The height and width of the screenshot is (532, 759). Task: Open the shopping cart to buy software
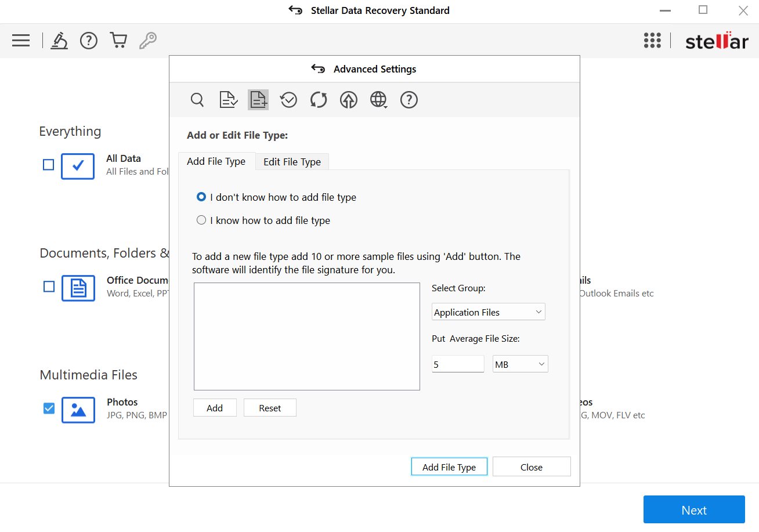(x=118, y=40)
